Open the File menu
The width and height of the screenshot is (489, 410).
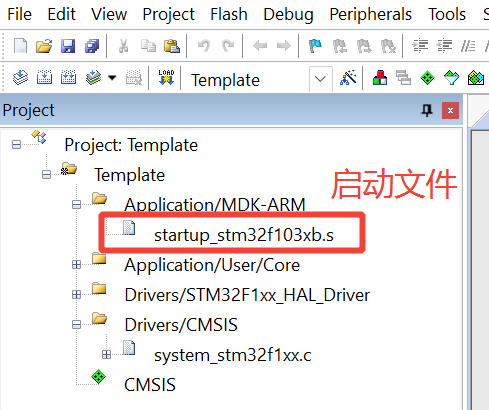click(19, 14)
